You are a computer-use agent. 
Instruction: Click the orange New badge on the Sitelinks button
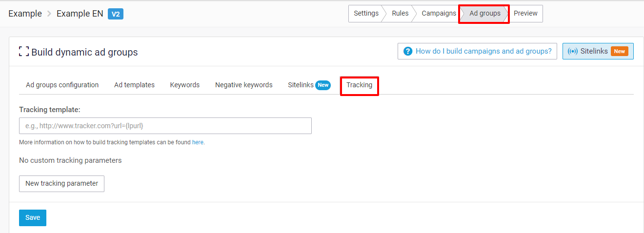point(619,51)
